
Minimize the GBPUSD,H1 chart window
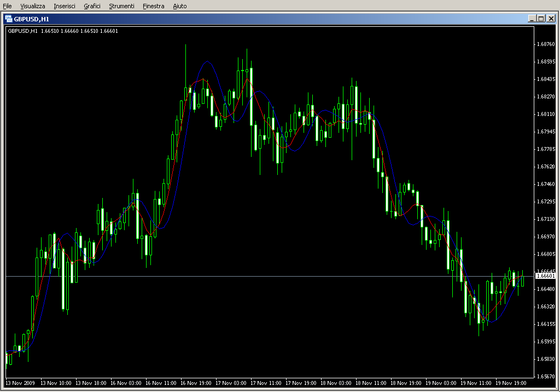click(x=532, y=19)
